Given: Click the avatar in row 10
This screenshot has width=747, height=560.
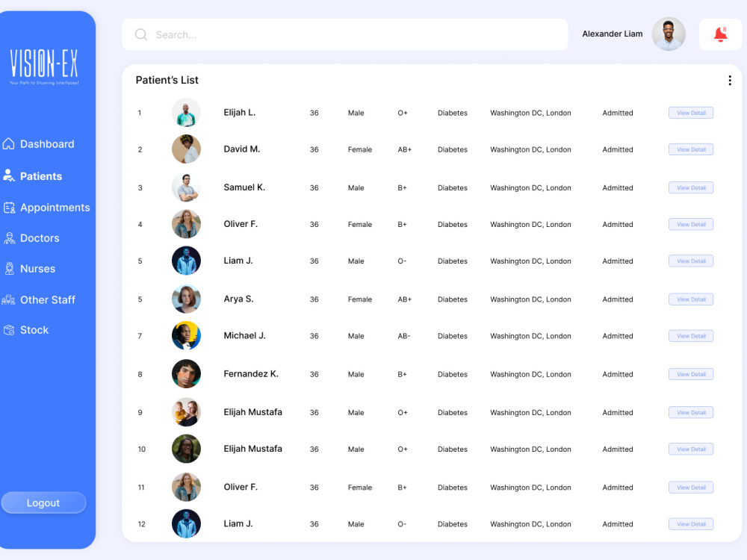Looking at the screenshot, I should click(186, 449).
